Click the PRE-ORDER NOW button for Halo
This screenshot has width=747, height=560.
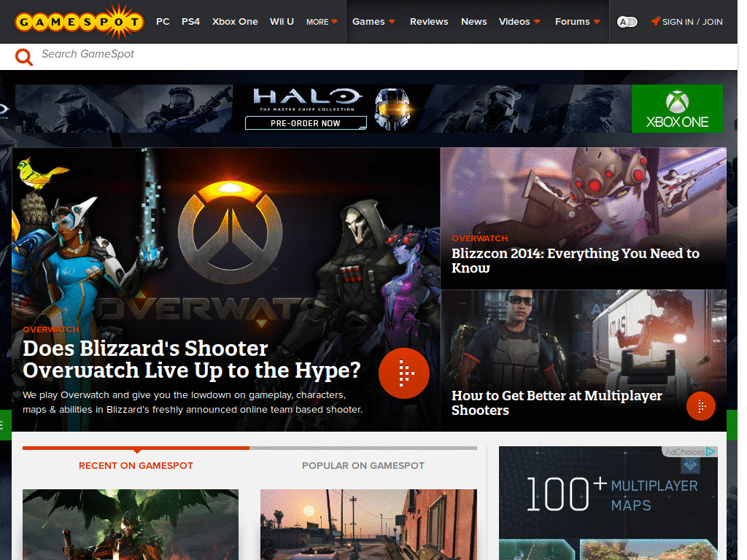[x=306, y=122]
